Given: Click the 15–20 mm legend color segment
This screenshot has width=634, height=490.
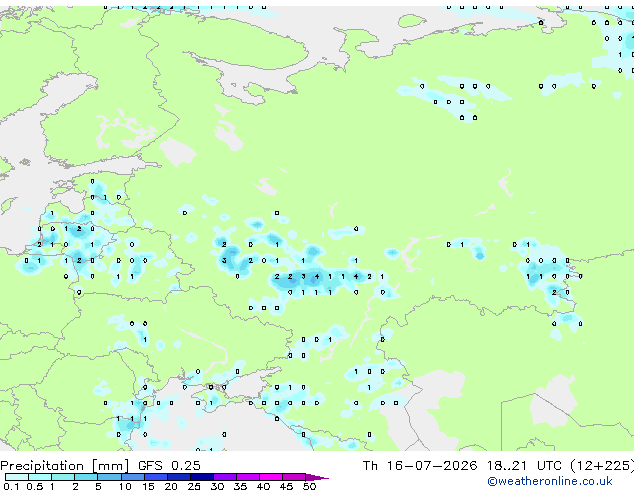Looking at the screenshot, I should tap(156, 477).
